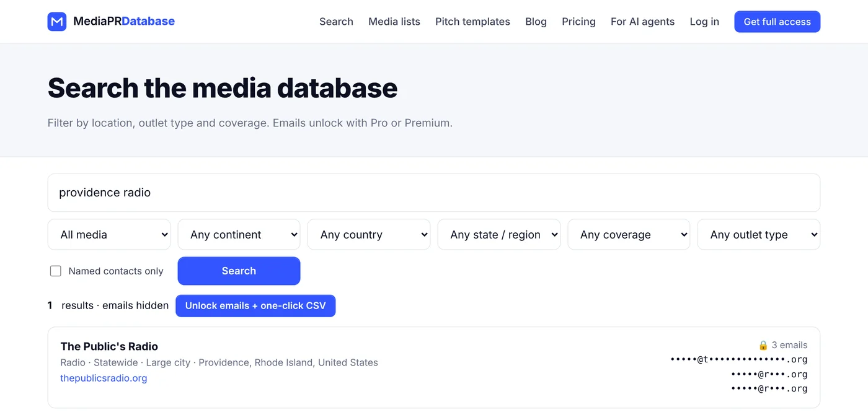This screenshot has height=420, width=868.
Task: Click the "3 emails" label
Action: (x=789, y=345)
